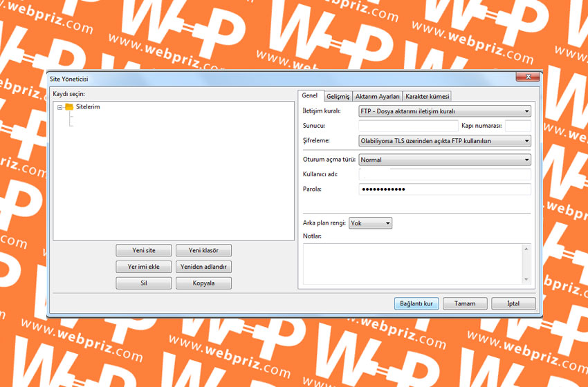The width and height of the screenshot is (588, 387).
Task: Open the Arka plan rengi dropdown
Action: tap(371, 223)
